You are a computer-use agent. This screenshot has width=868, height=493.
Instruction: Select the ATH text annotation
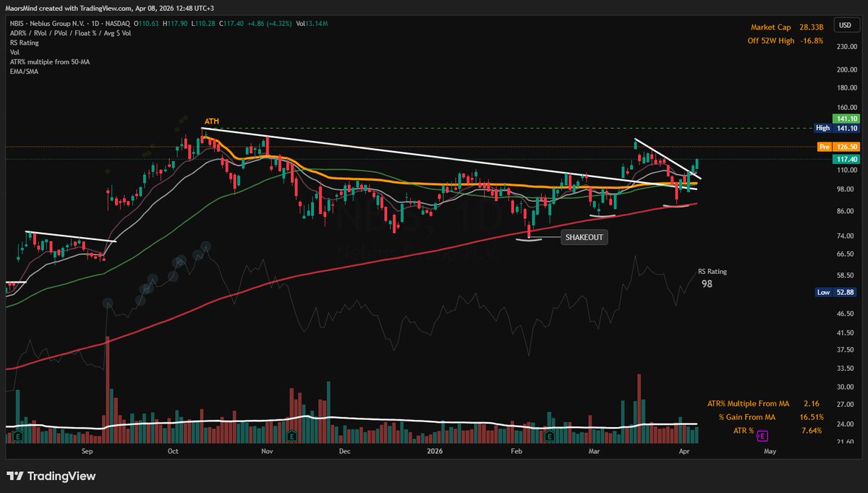point(211,121)
